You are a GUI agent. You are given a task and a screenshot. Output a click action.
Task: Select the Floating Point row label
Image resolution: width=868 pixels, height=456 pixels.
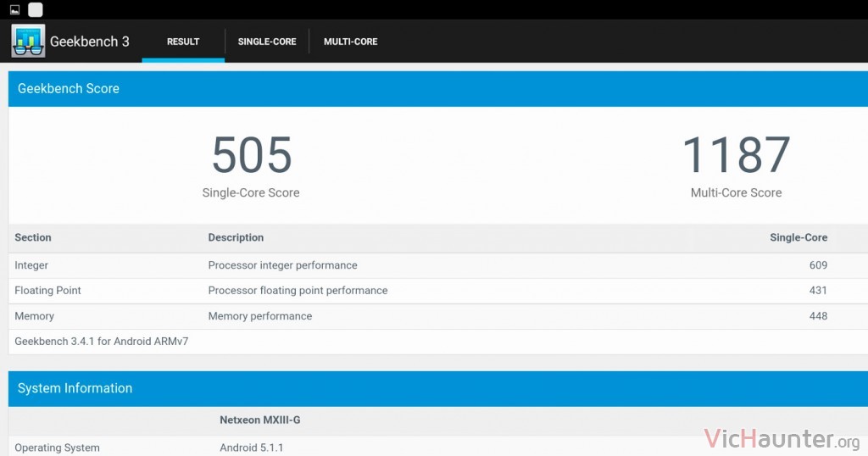[47, 291]
